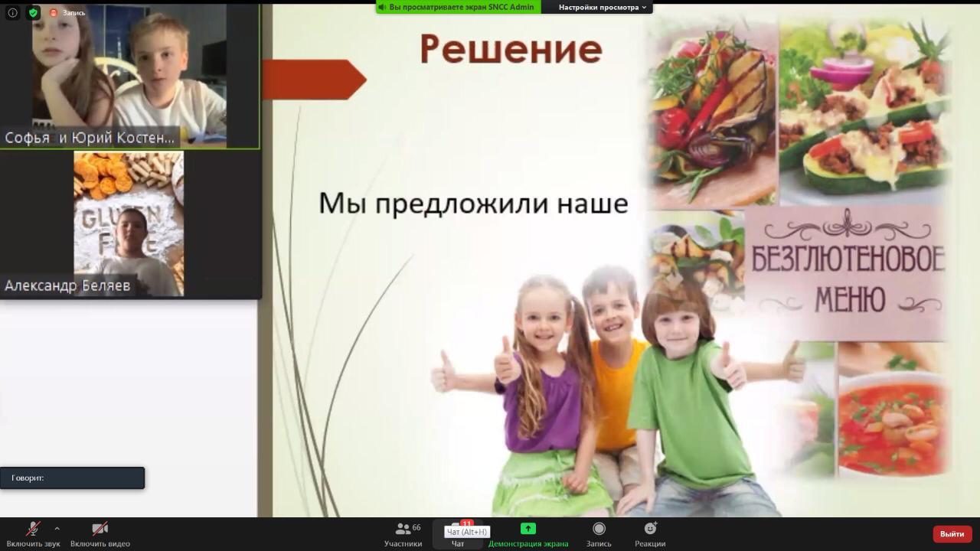Click the red recording indicator at top left
The height and width of the screenshot is (551, 980).
click(54, 13)
